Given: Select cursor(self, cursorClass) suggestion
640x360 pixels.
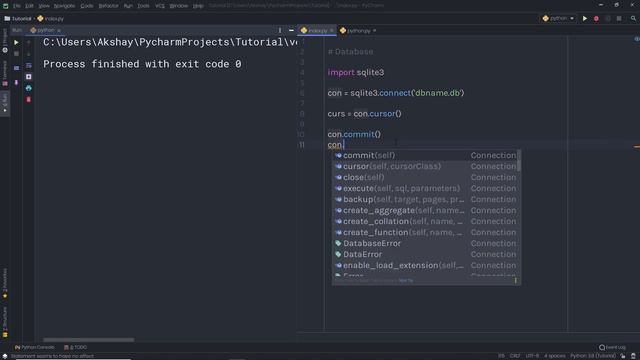Looking at the screenshot, I should (x=425, y=167).
